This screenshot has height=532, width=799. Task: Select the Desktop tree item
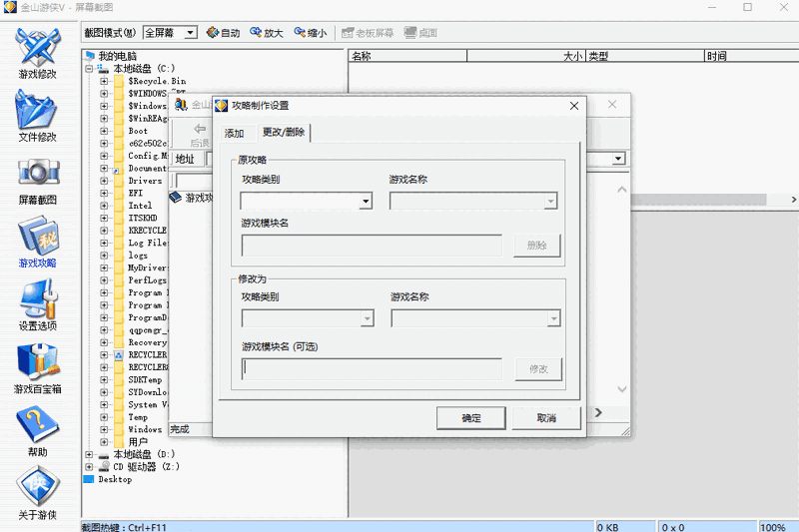tap(115, 479)
